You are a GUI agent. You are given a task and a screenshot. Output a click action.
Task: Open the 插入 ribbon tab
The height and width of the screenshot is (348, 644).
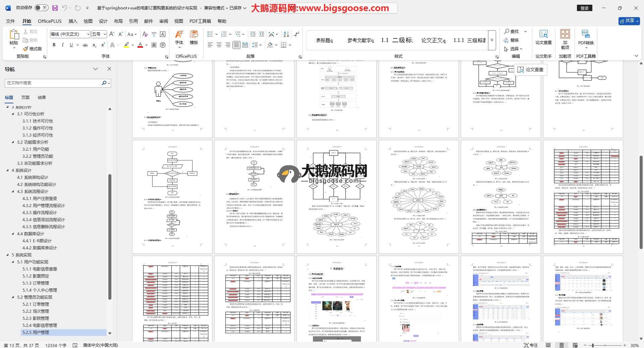[73, 21]
